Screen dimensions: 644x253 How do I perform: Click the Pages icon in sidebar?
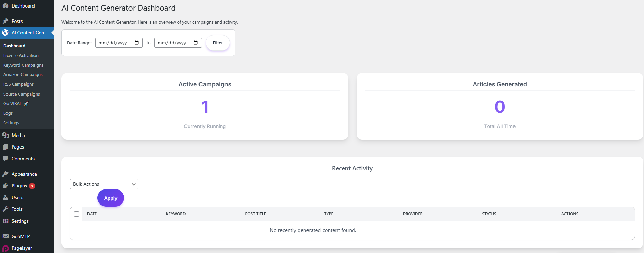point(5,147)
